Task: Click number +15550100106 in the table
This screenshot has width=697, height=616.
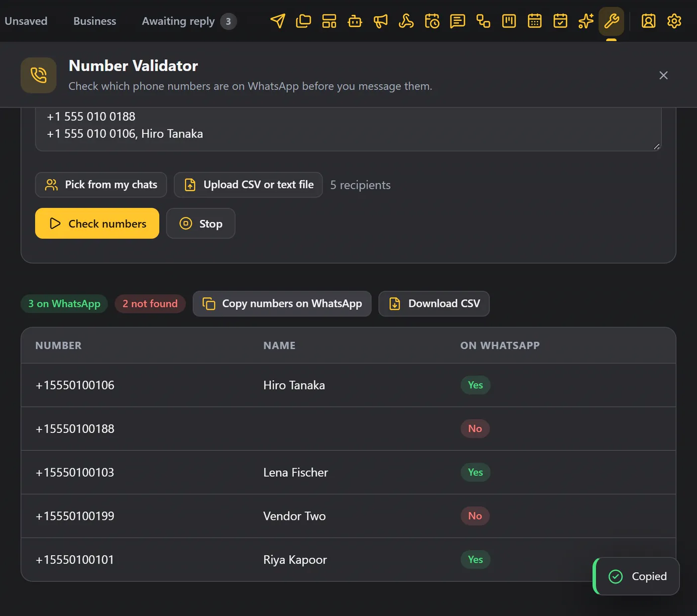Action: (75, 385)
